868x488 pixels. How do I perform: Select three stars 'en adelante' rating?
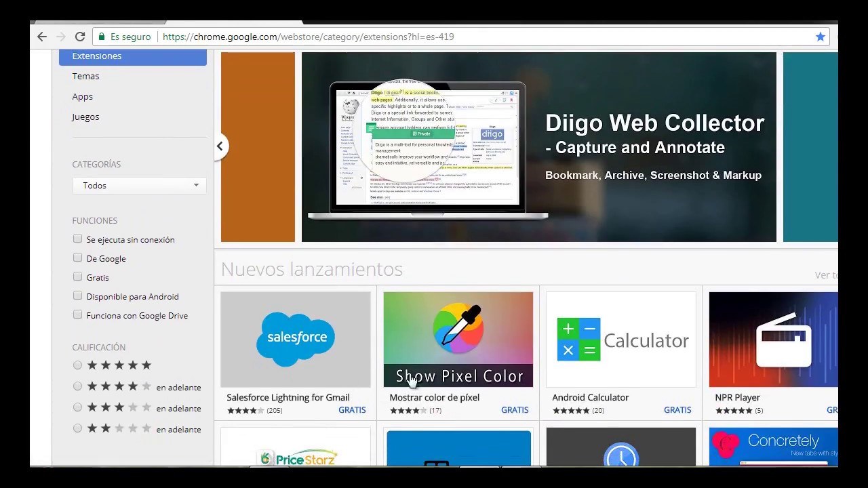point(77,407)
